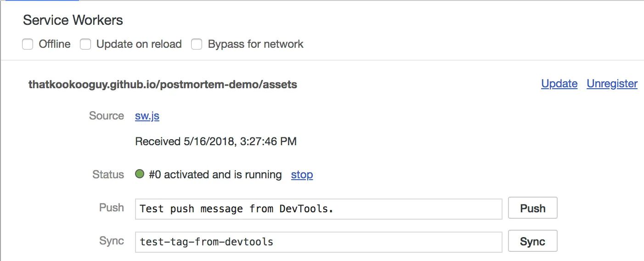Open the sw.js source file link
The image size is (644, 261).
pos(147,116)
